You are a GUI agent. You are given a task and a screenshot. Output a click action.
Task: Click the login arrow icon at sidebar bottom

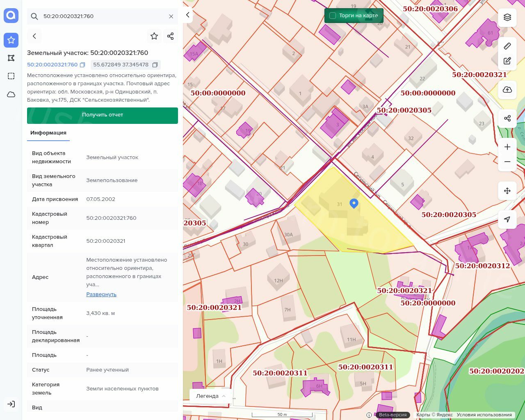(11, 404)
